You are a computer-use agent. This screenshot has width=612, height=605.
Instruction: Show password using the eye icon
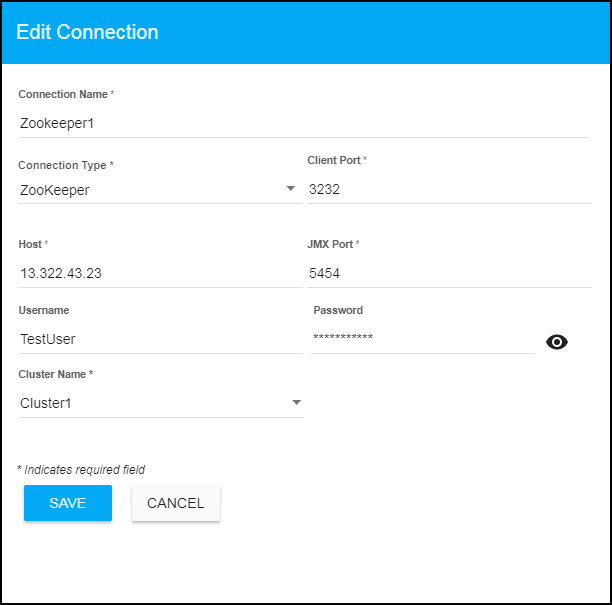(557, 342)
